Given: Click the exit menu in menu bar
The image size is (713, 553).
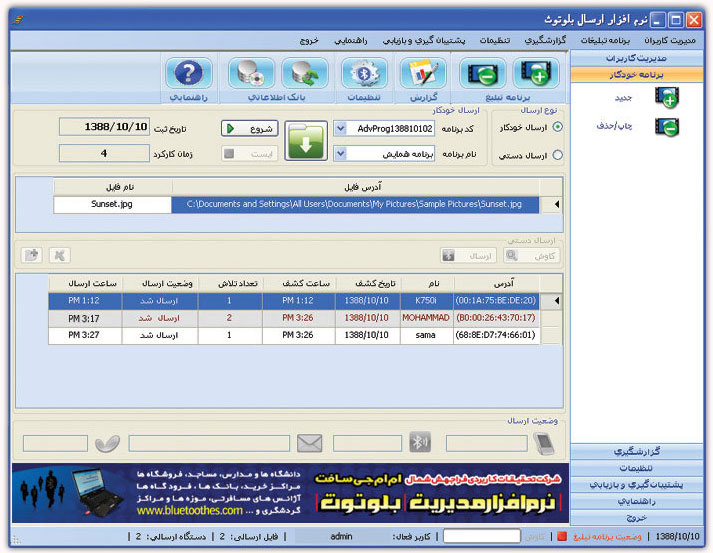Looking at the screenshot, I should click(x=309, y=40).
